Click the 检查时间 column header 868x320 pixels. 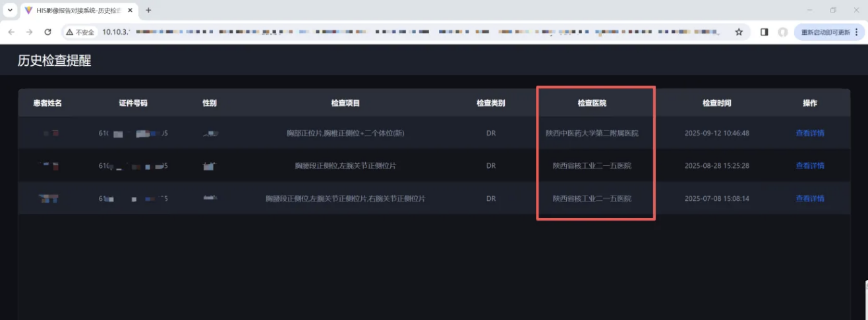tap(716, 103)
